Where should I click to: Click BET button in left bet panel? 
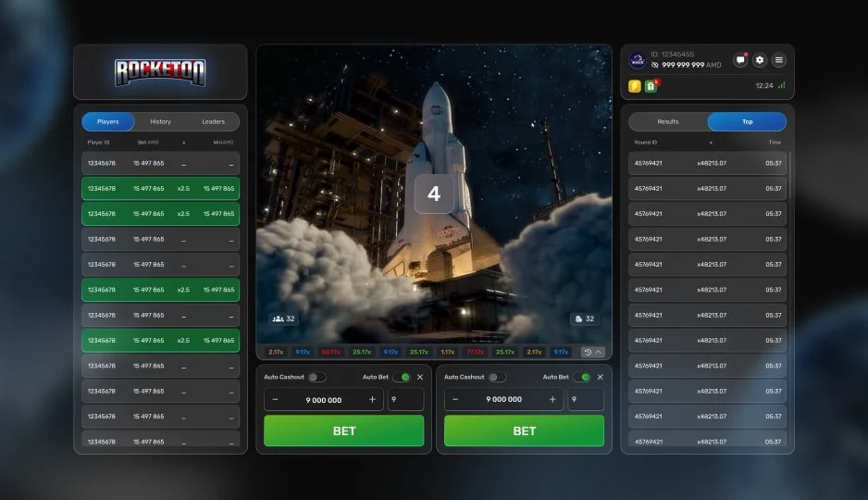pyautogui.click(x=343, y=431)
